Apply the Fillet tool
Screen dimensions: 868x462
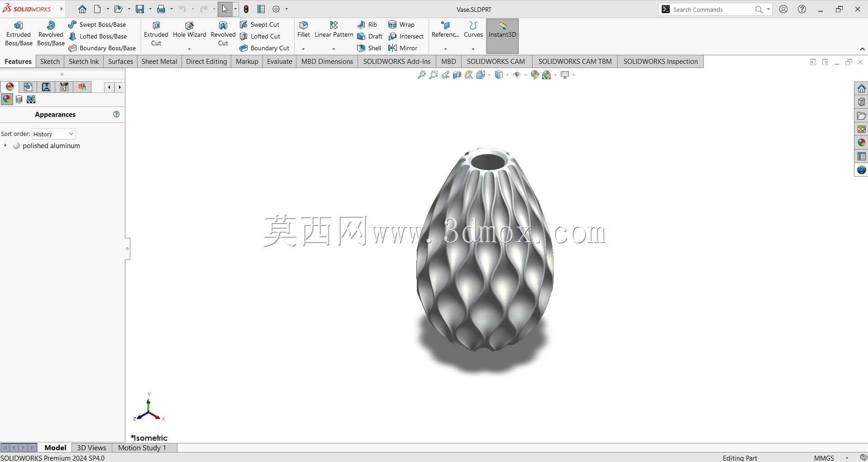(304, 30)
